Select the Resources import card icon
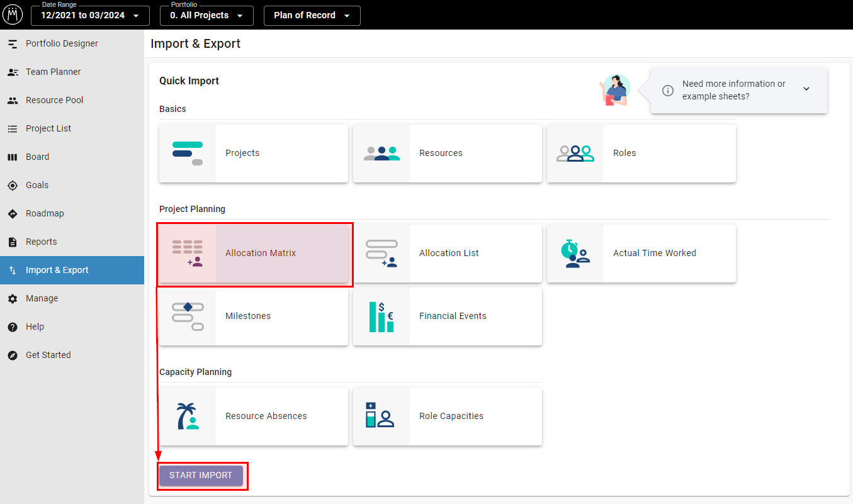The width and height of the screenshot is (853, 504). pos(381,154)
